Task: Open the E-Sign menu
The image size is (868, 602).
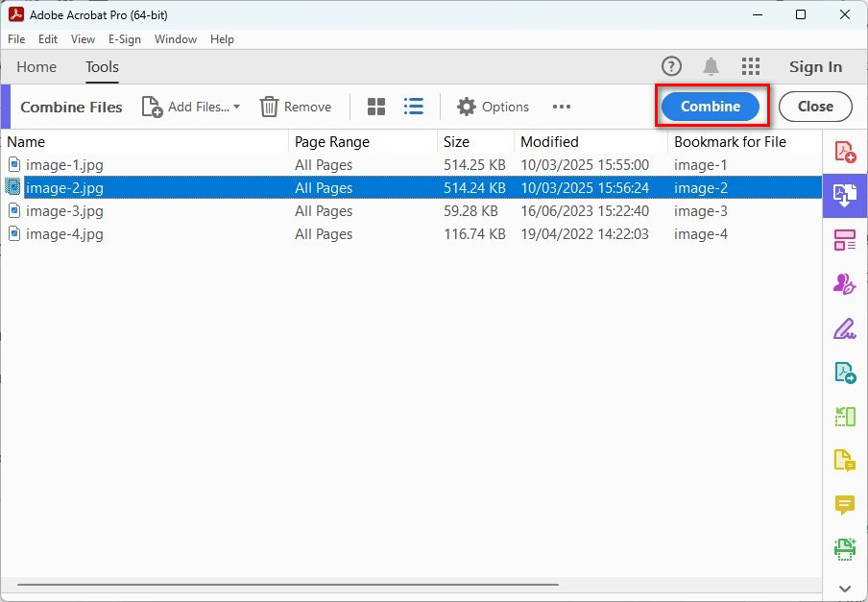Action: point(125,39)
